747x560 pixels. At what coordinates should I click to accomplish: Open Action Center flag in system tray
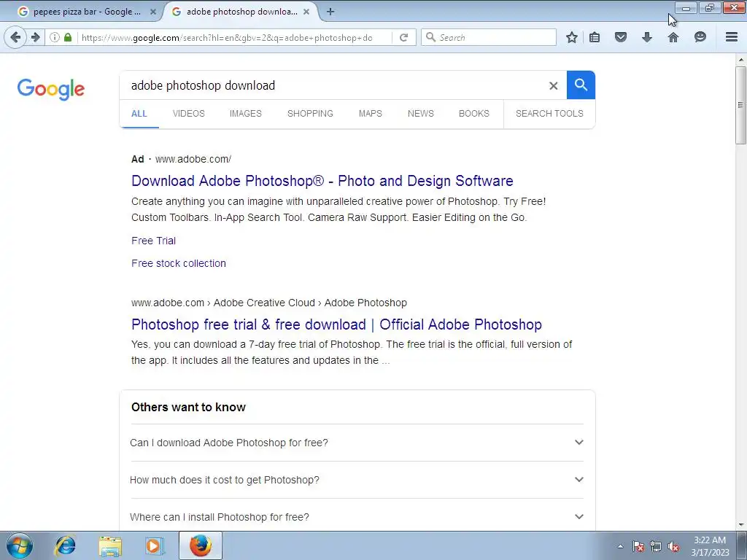click(638, 546)
